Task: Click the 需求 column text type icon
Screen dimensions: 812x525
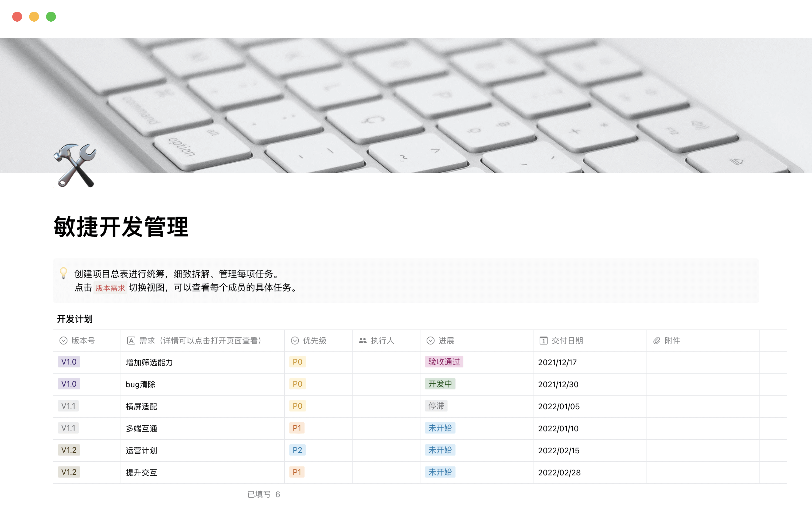Action: tap(131, 341)
